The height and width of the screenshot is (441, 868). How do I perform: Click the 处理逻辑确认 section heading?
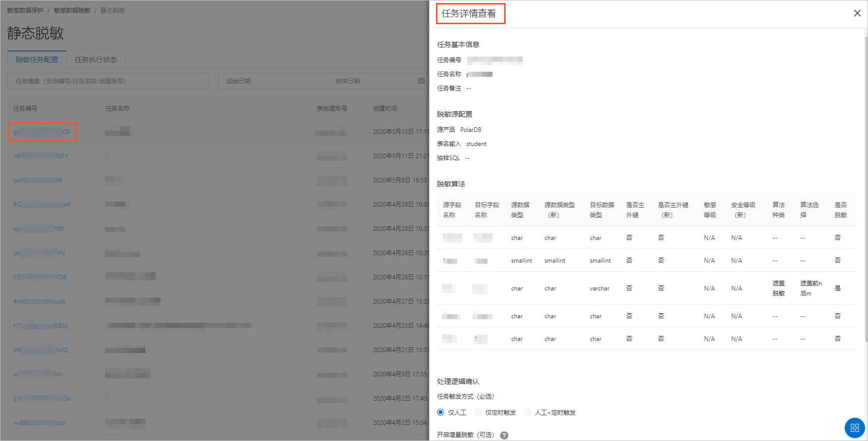click(x=458, y=382)
